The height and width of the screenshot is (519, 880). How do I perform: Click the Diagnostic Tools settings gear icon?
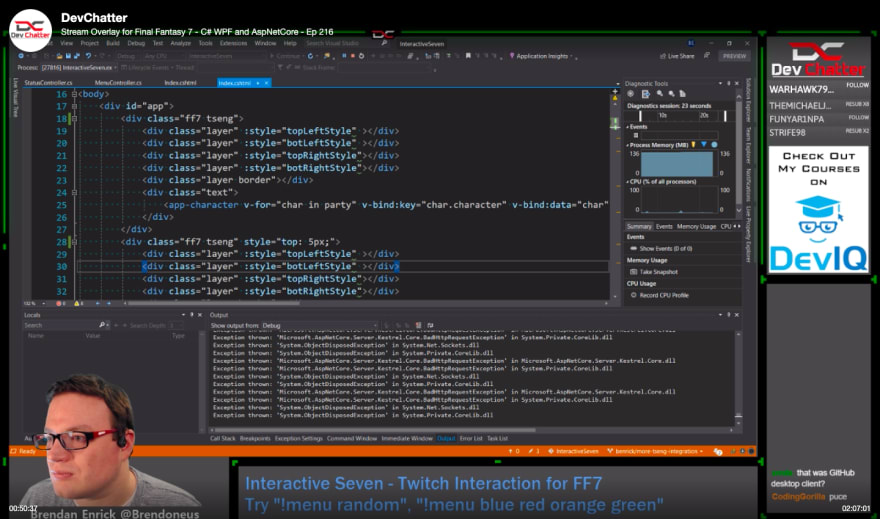(x=630, y=94)
